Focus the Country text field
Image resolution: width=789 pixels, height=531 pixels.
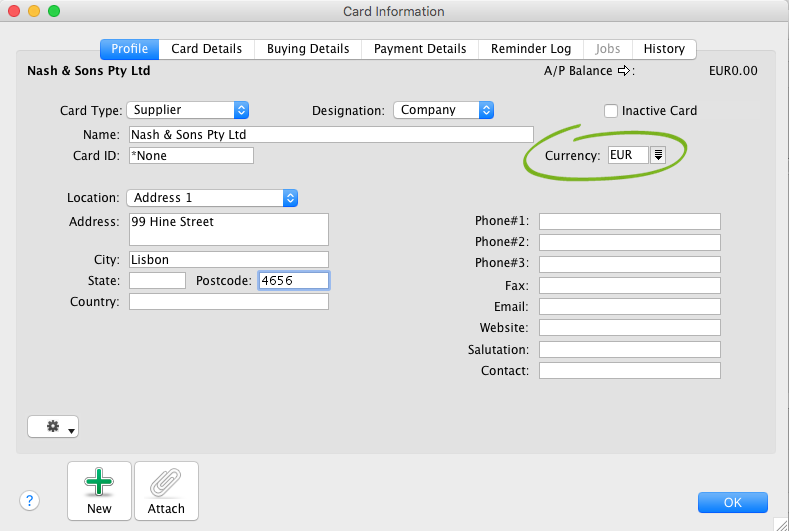click(x=228, y=302)
